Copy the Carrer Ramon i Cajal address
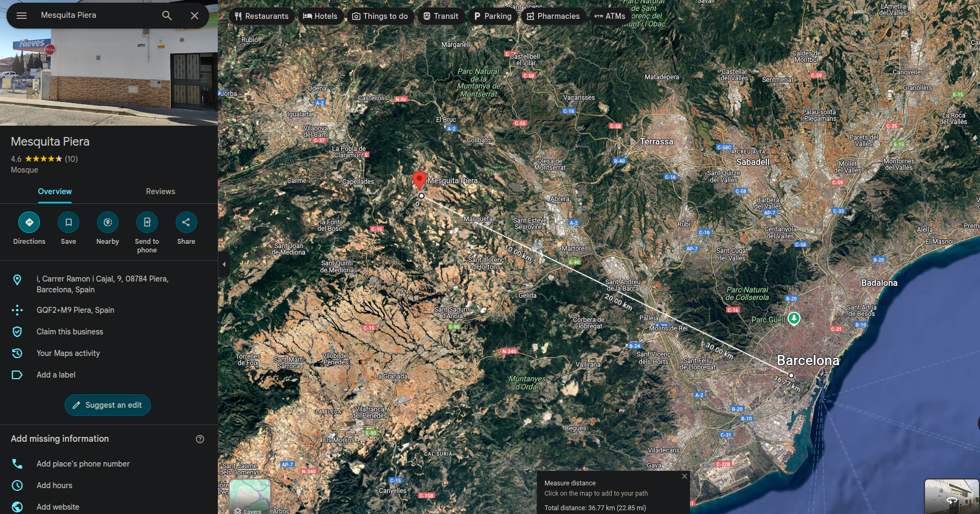This screenshot has height=514, width=980. point(109,284)
